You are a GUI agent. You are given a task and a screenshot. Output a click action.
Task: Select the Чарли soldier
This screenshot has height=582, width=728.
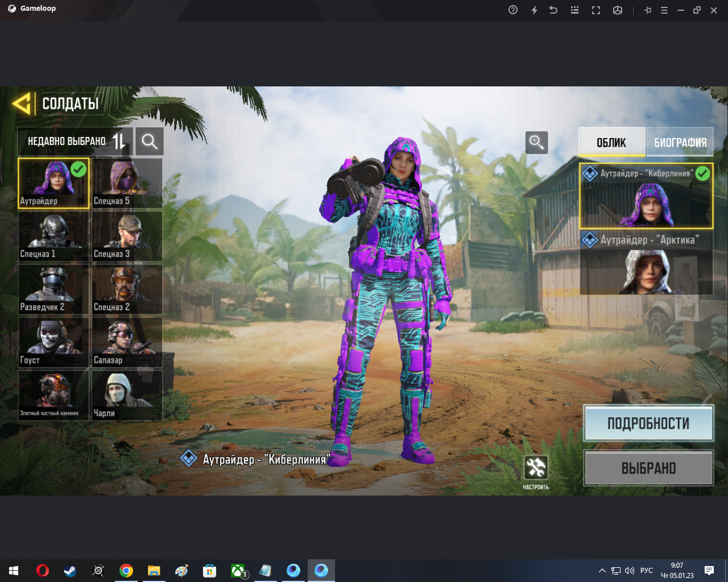coord(127,395)
